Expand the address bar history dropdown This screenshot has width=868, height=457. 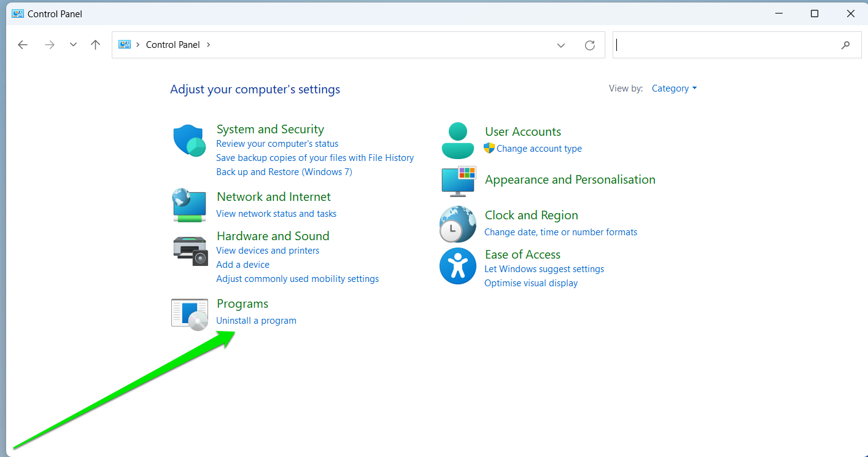click(x=561, y=45)
